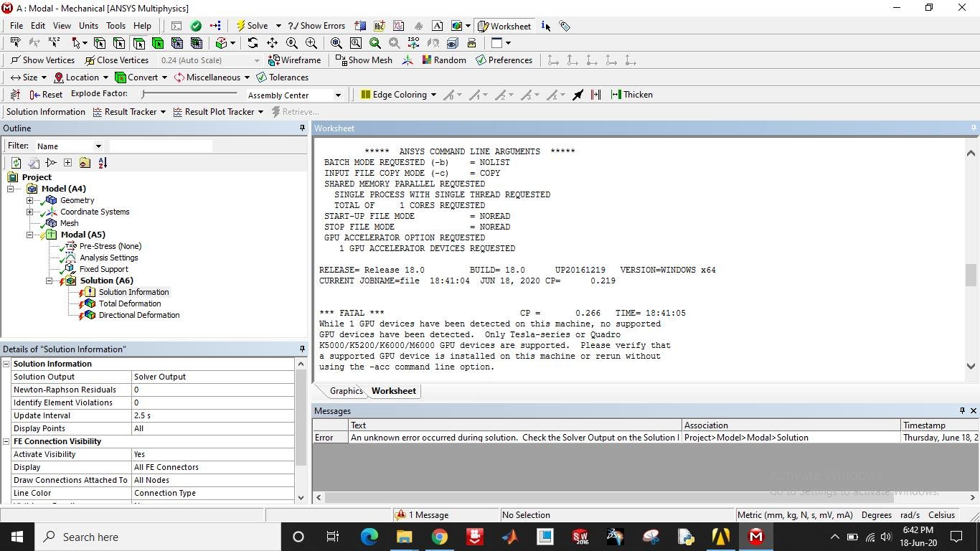Open Preferences from the toolbar
980x551 pixels.
[x=504, y=60]
